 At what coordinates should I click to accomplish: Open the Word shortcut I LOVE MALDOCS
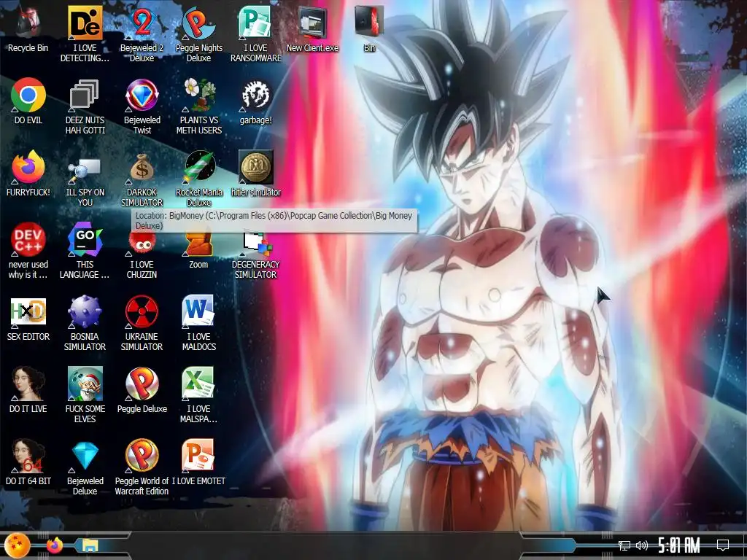point(198,323)
